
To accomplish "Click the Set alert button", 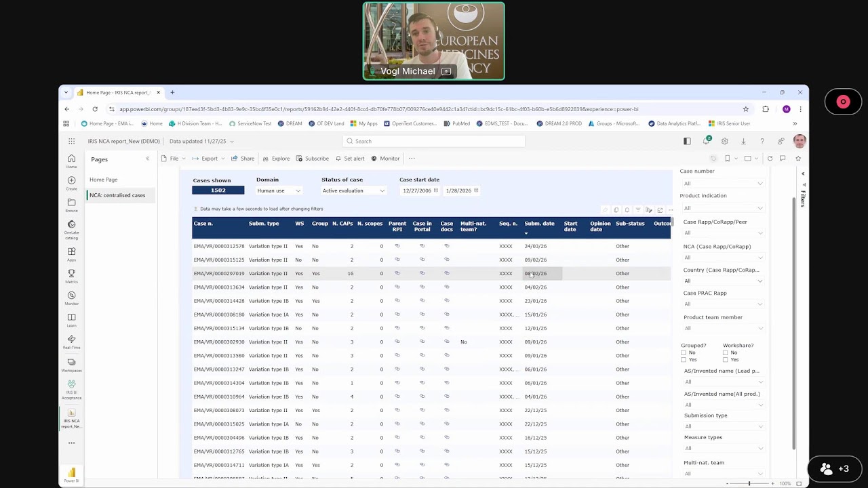I will pos(349,159).
